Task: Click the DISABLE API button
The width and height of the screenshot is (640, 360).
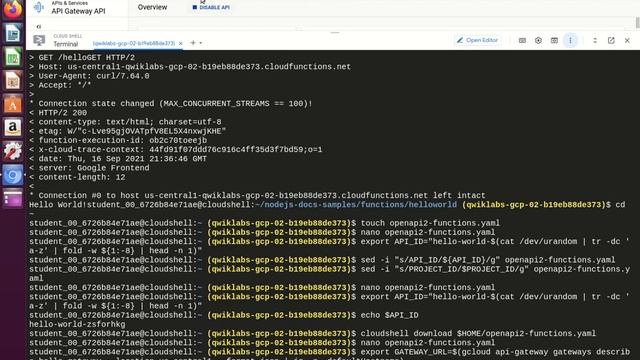Action: point(211,7)
